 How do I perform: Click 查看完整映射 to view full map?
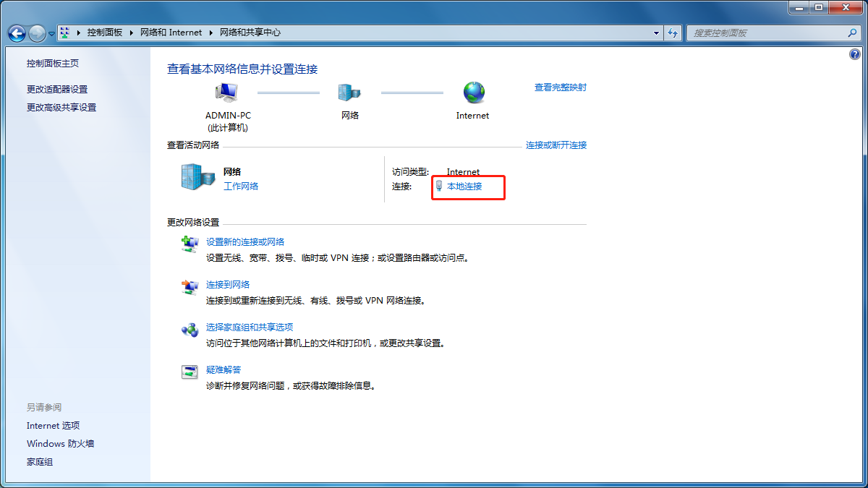(x=561, y=87)
